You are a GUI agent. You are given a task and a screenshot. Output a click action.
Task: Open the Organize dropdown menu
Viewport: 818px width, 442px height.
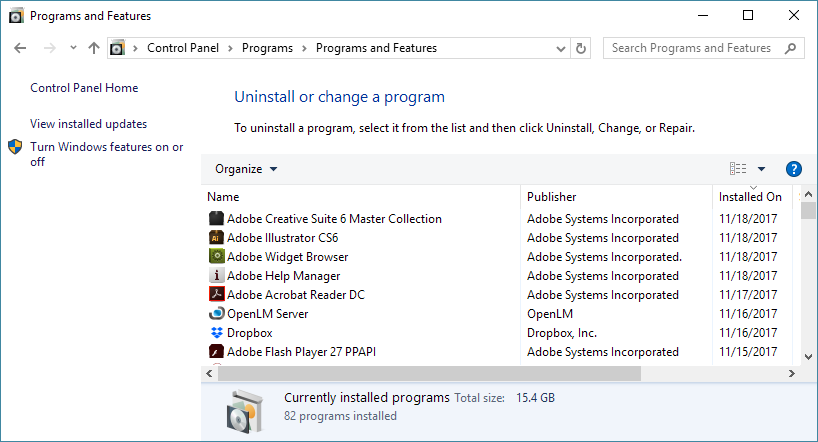point(246,169)
